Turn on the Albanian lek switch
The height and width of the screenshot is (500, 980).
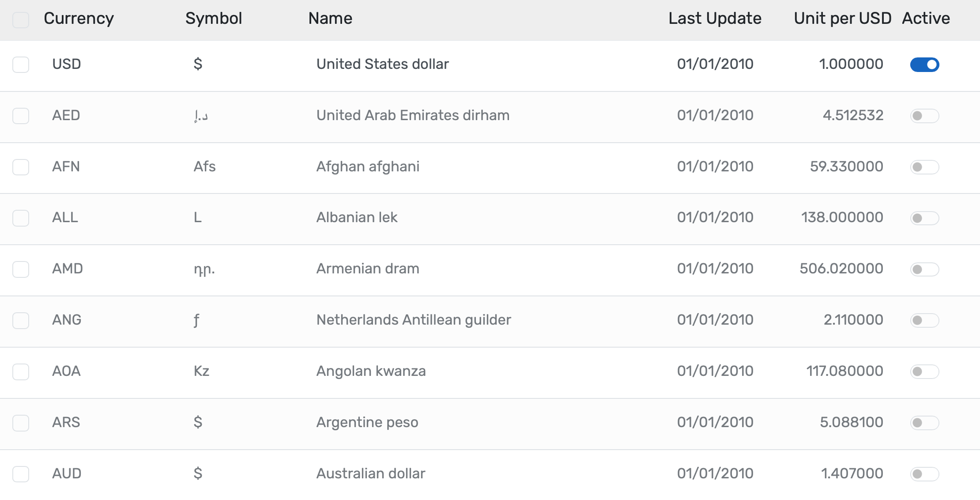[924, 218]
